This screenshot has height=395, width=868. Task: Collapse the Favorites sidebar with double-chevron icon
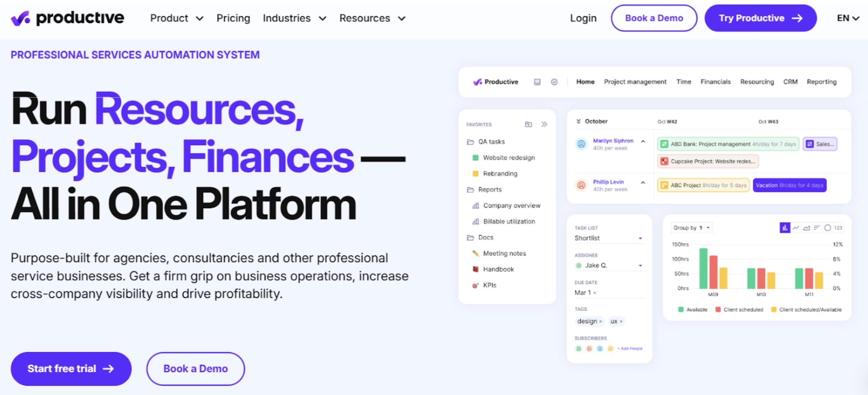tap(544, 125)
